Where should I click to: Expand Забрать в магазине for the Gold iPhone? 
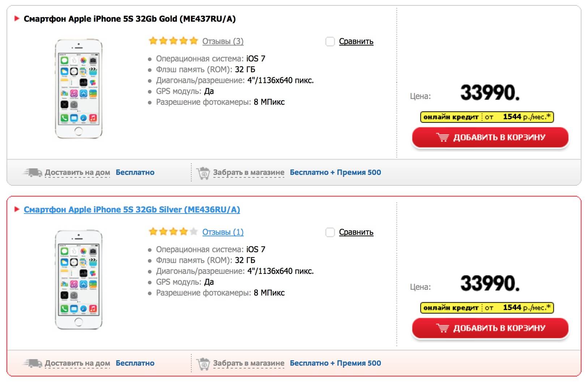pos(248,172)
